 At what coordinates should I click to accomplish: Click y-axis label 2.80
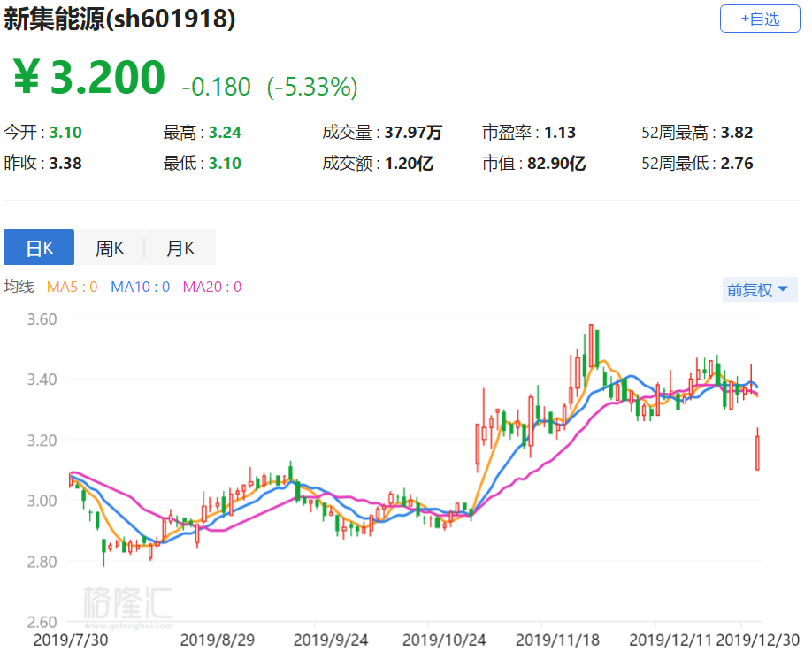point(42,562)
